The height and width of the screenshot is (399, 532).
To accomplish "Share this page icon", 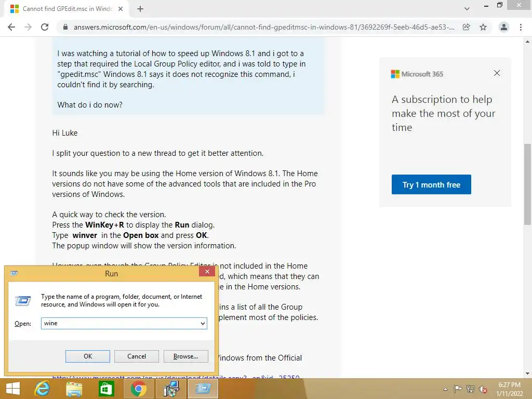I will click(467, 27).
